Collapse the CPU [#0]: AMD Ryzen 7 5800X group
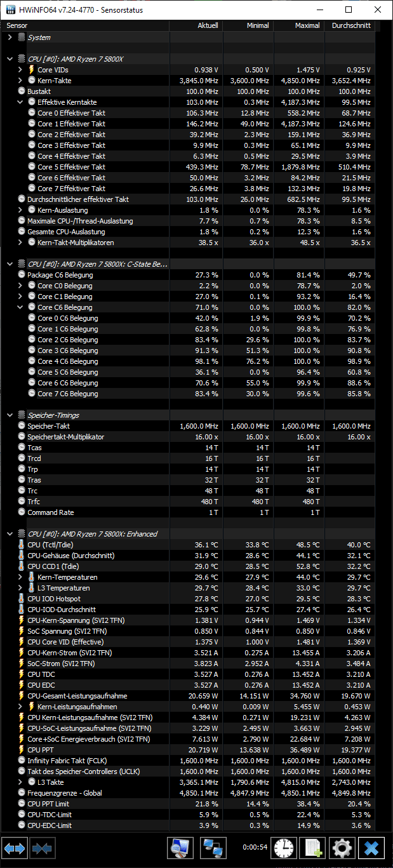 [x=10, y=58]
